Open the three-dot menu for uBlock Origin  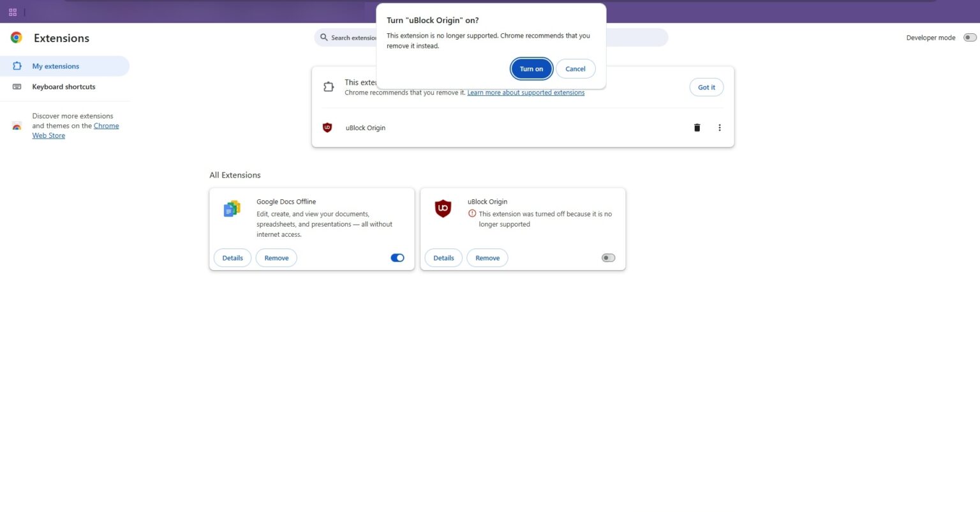719,128
